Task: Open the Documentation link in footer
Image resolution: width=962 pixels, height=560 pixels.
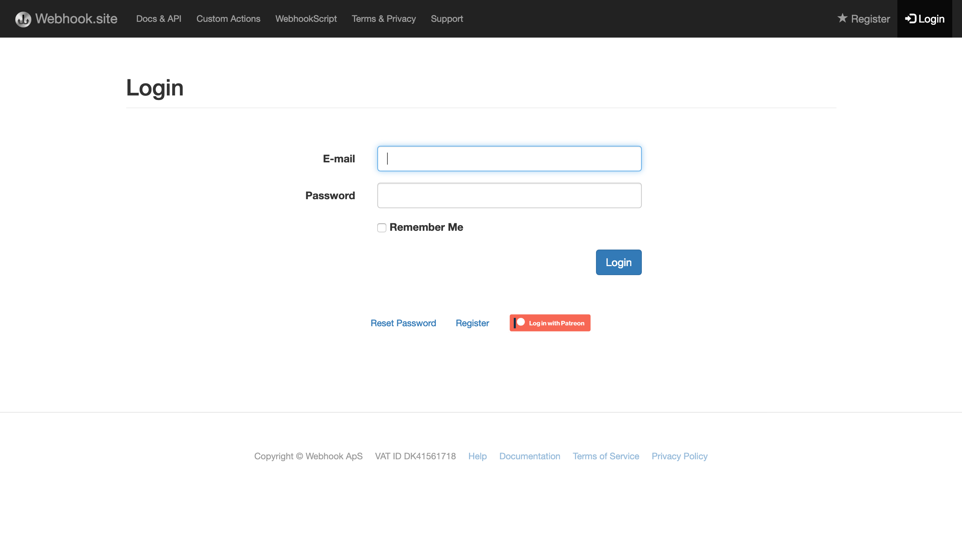Action: [529, 456]
